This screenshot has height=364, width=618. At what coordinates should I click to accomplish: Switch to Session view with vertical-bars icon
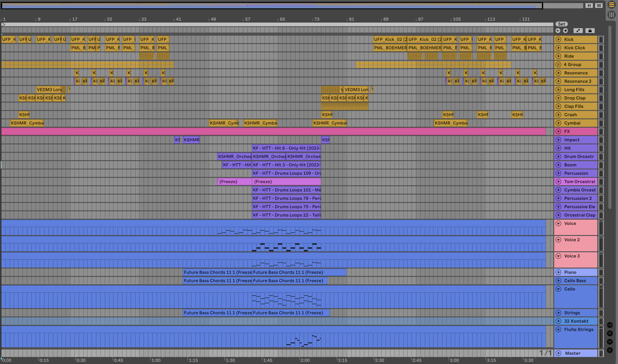(x=611, y=15)
